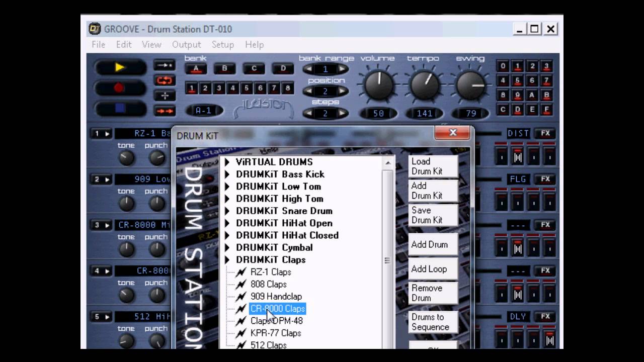Click channel 2 tone knob

point(126,204)
